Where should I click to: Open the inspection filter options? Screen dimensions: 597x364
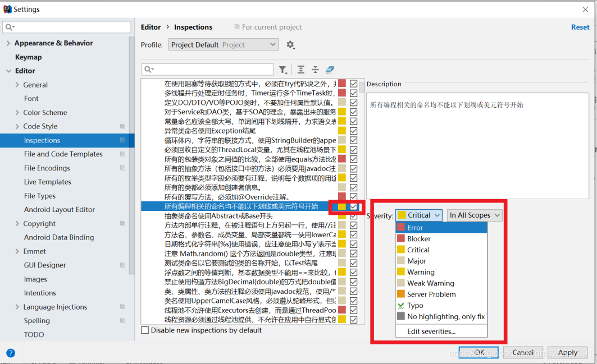[284, 69]
